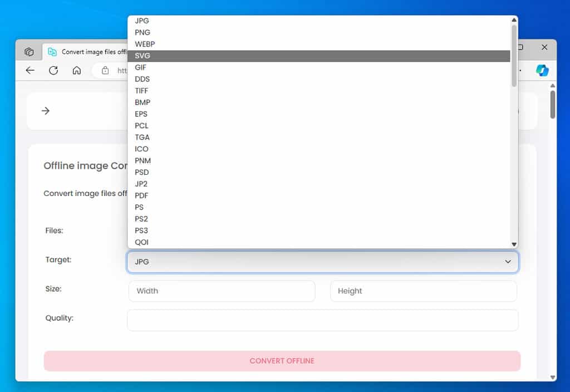Click dropdown list scroll-down arrow
The height and width of the screenshot is (392, 570).
click(514, 244)
